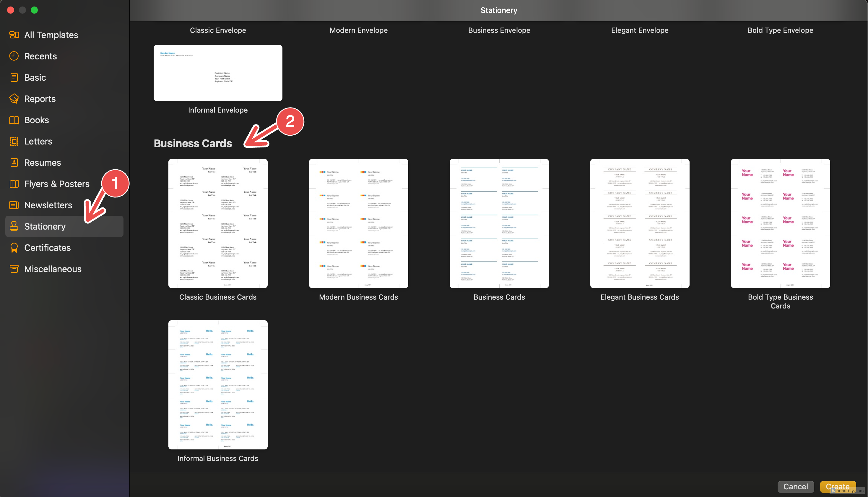Click the Newsletters icon in sidebar
The height and width of the screenshot is (497, 868).
click(x=14, y=204)
